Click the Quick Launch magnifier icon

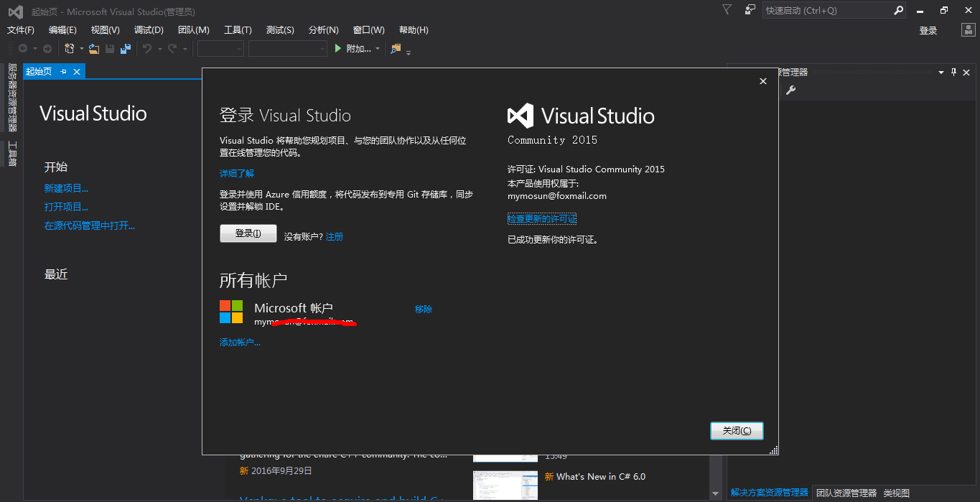click(x=898, y=11)
